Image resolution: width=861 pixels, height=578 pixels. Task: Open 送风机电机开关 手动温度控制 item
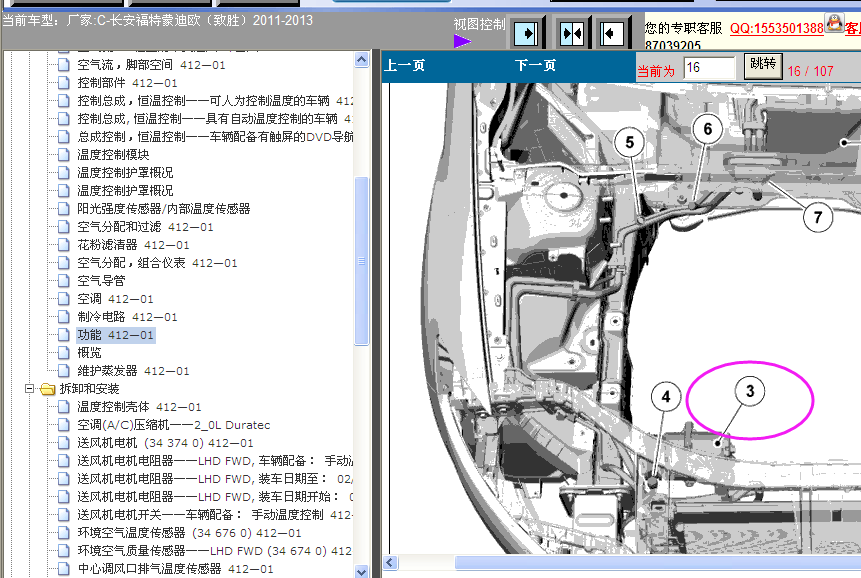tap(215, 515)
